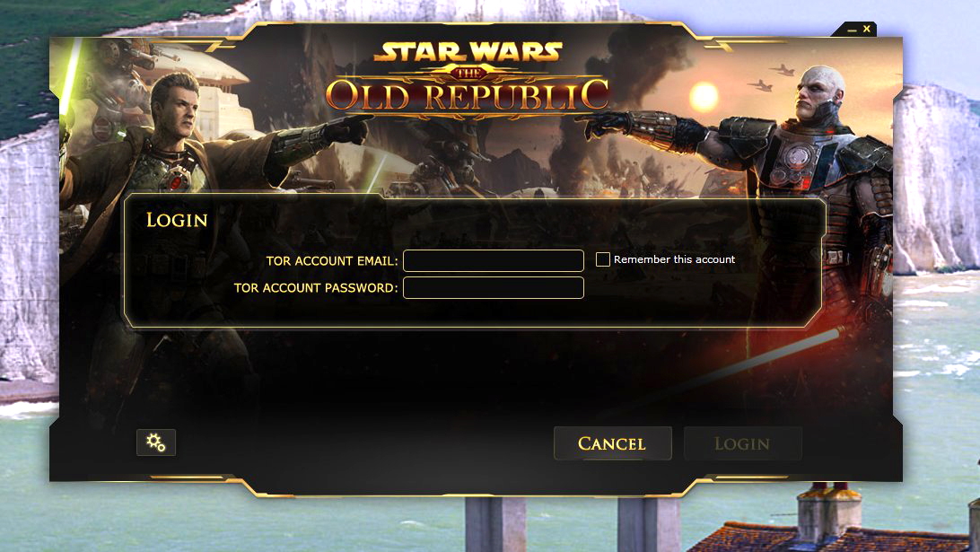Click the 'Remember this account' label text
This screenshot has width=980, height=552.
pyautogui.click(x=674, y=259)
